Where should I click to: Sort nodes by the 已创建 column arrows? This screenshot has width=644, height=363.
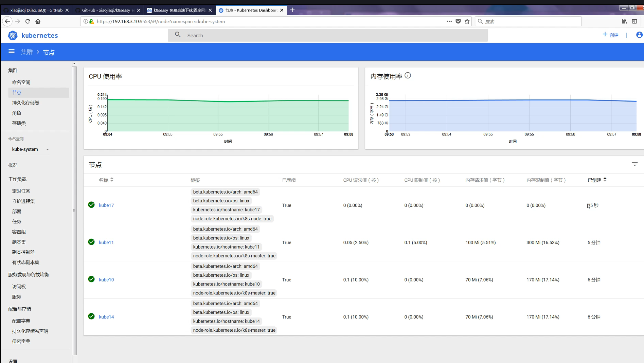(605, 180)
